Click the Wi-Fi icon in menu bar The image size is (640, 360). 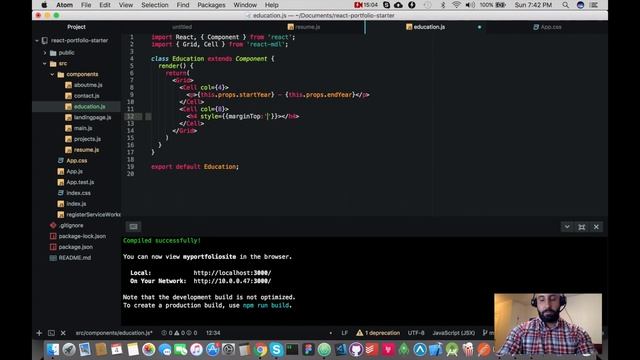coord(456,5)
